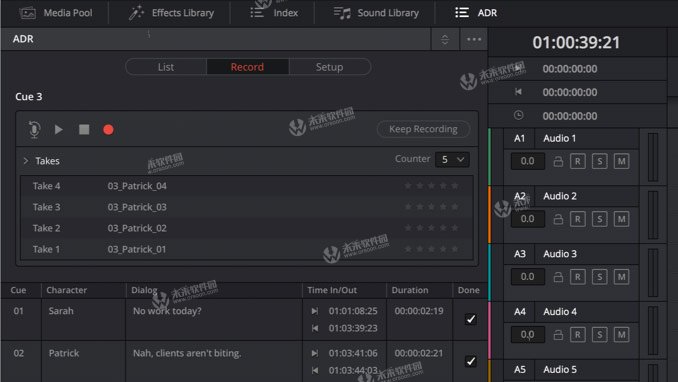Switch to the Setup tab

[x=329, y=67]
